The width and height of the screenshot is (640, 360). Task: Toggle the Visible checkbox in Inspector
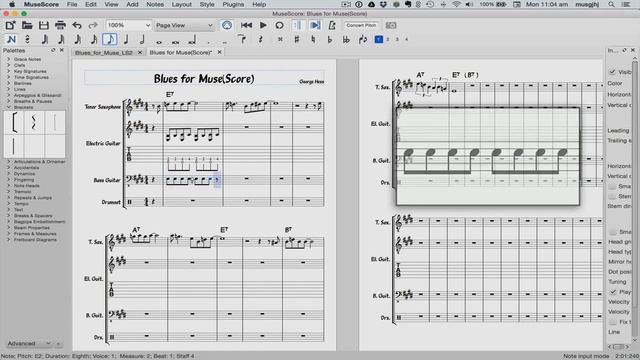[612, 72]
